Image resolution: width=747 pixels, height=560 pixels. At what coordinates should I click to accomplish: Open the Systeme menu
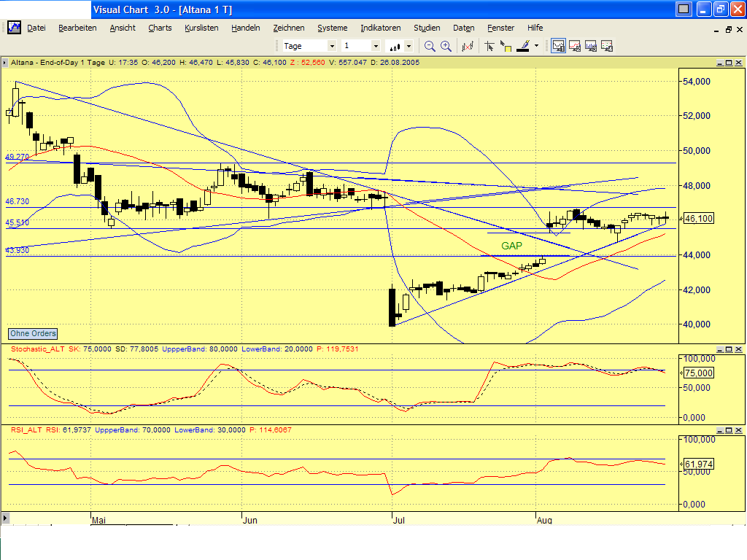332,28
